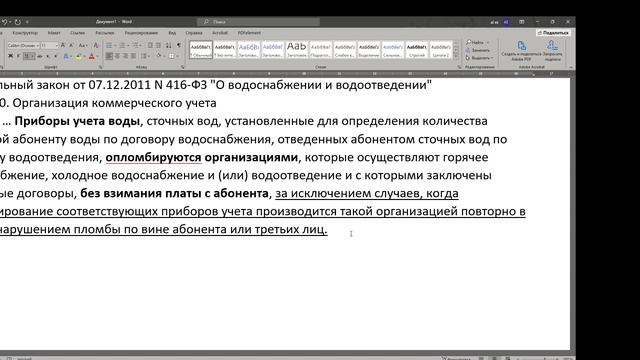Screen dimensions: 640x360
Task: Toggle strikethrough formatting
Action: 40,56
